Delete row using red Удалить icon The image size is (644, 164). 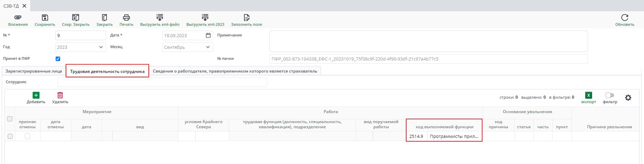[x=60, y=95]
